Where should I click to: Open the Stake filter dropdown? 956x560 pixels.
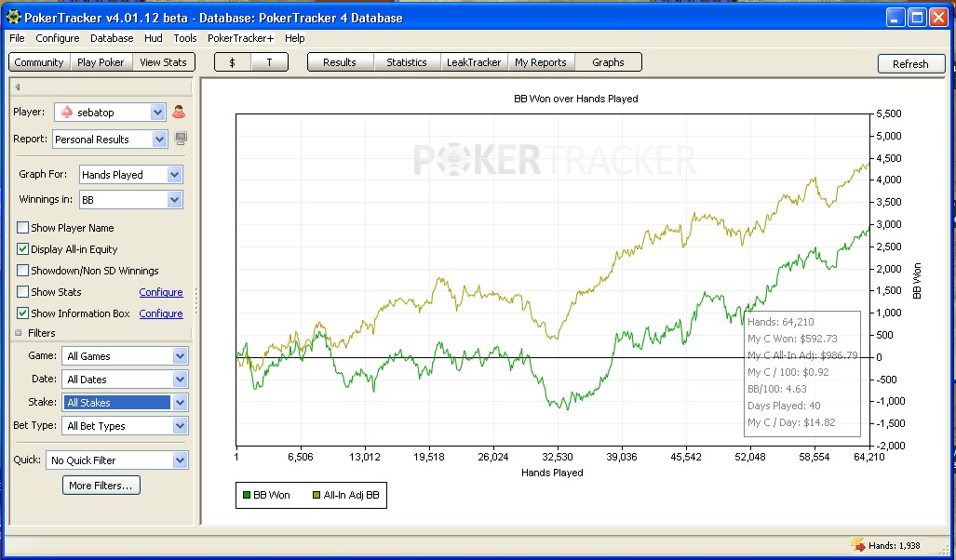point(180,402)
